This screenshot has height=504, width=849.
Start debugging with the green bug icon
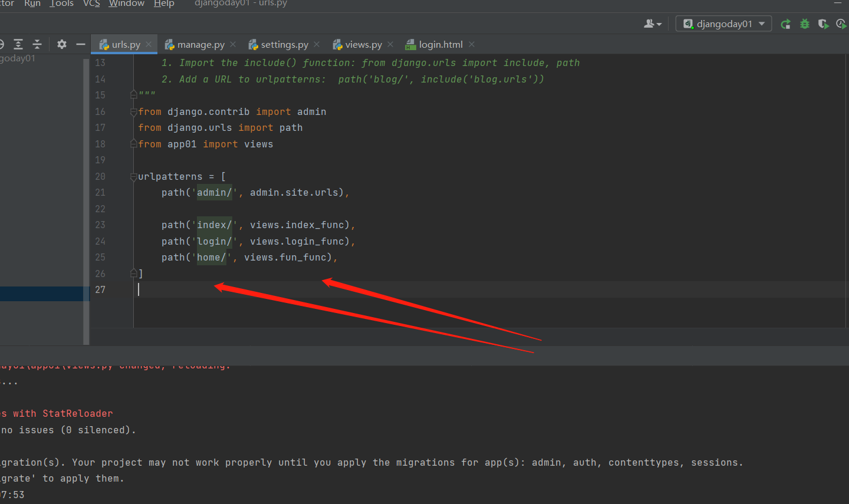pyautogui.click(x=804, y=24)
